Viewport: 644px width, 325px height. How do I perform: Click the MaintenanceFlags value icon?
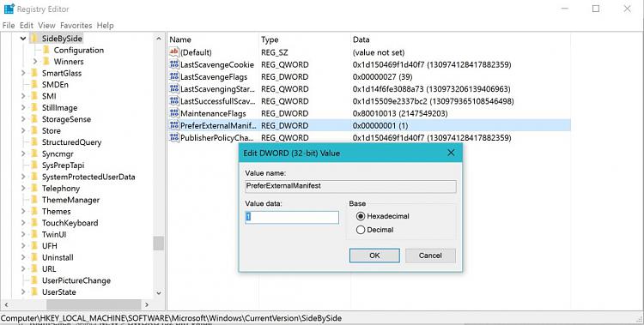tap(174, 113)
